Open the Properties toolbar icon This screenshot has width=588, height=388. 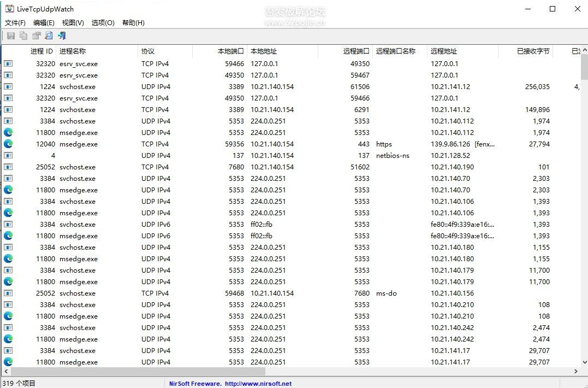pyautogui.click(x=35, y=36)
